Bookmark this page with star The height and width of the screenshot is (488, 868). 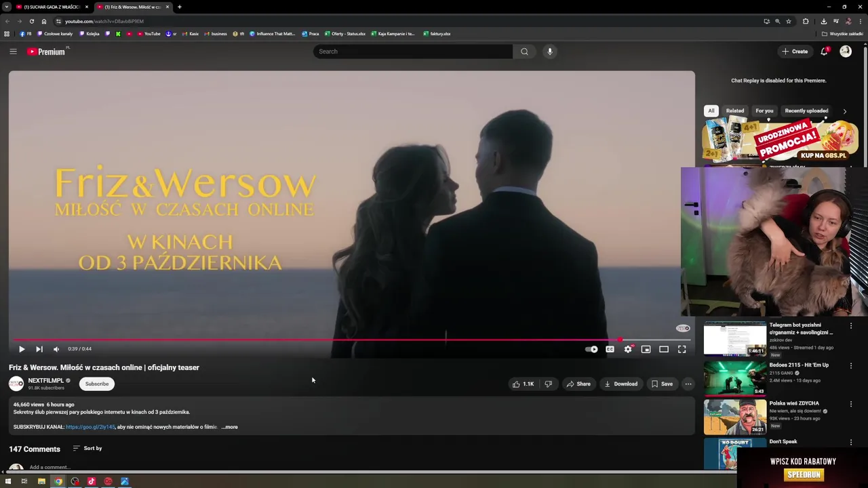click(789, 21)
